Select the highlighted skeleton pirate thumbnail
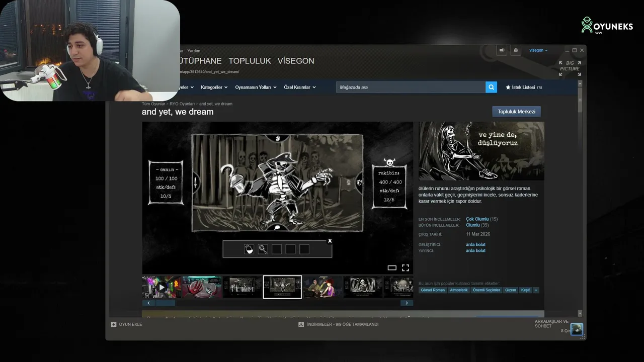The width and height of the screenshot is (644, 362). click(x=282, y=287)
